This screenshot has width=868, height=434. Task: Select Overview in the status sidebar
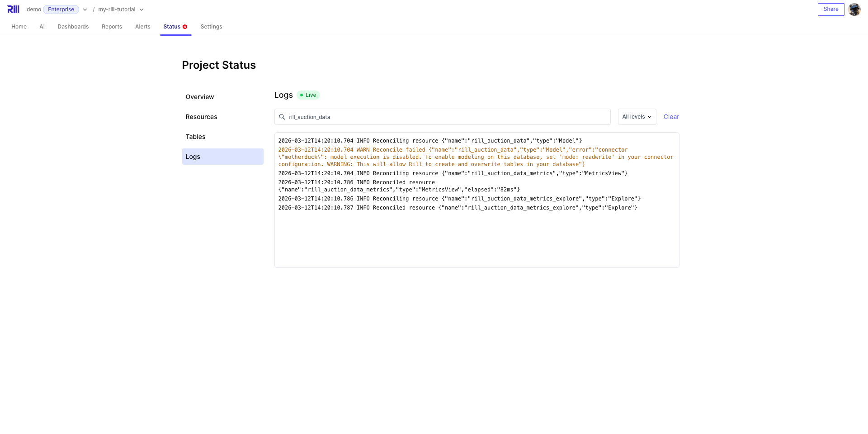point(200,97)
